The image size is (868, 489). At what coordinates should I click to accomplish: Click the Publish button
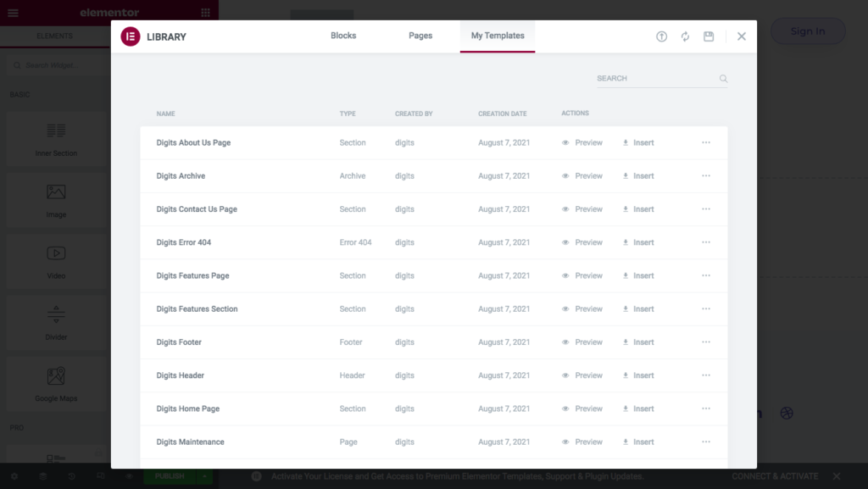click(x=170, y=476)
